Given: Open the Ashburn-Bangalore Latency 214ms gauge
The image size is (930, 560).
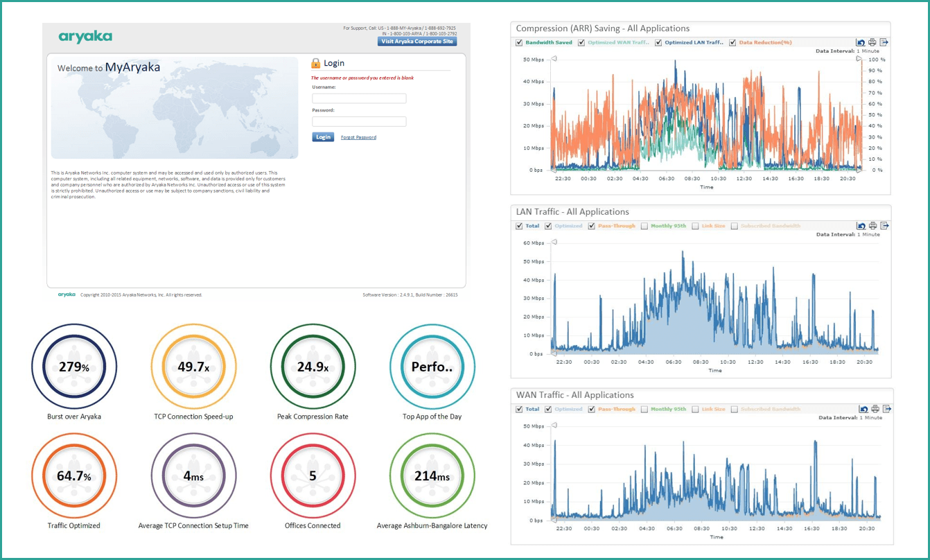Looking at the screenshot, I should point(432,475).
